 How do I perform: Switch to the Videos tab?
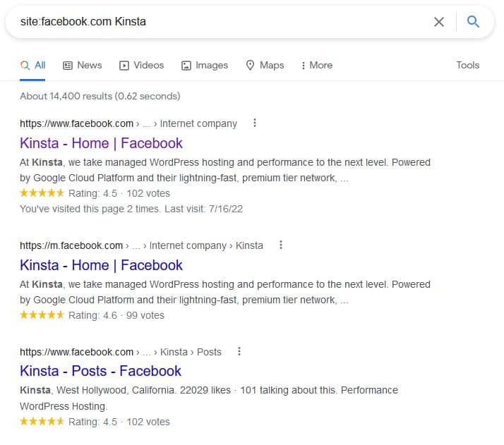pos(141,65)
